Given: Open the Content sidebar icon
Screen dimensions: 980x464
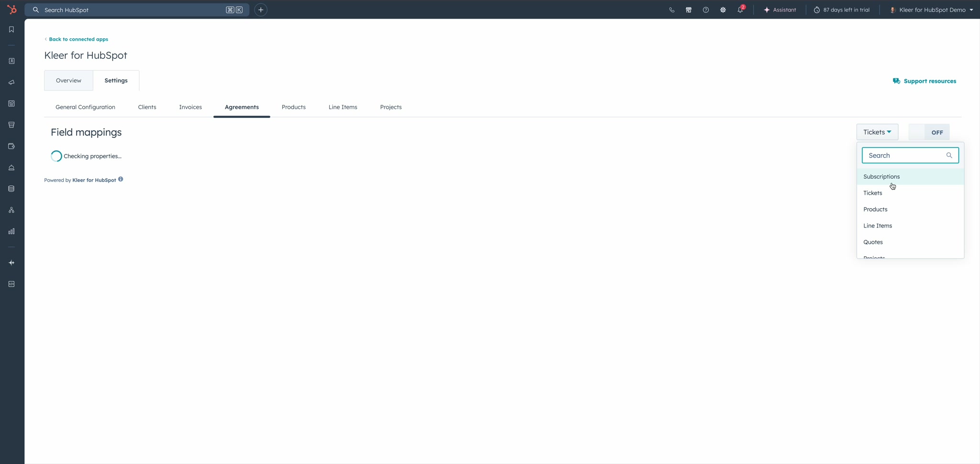Looking at the screenshot, I should (11, 103).
